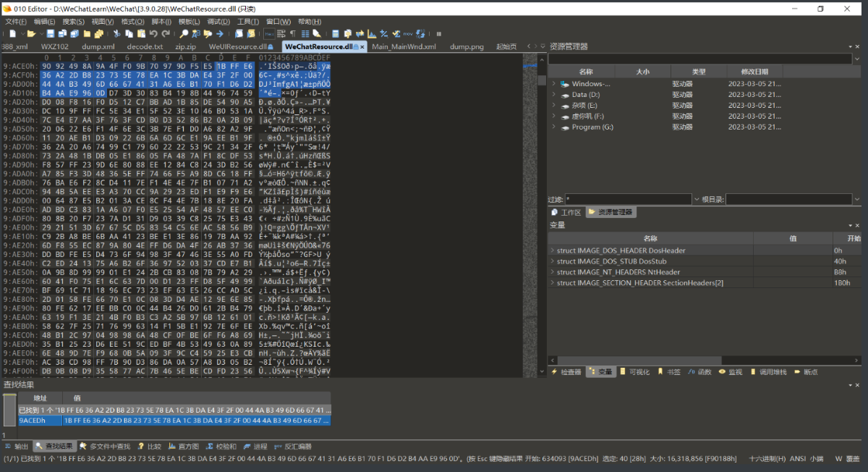The width and height of the screenshot is (868, 472).
Task: Switch to the 断点 breakpoints tab
Action: (x=806, y=371)
